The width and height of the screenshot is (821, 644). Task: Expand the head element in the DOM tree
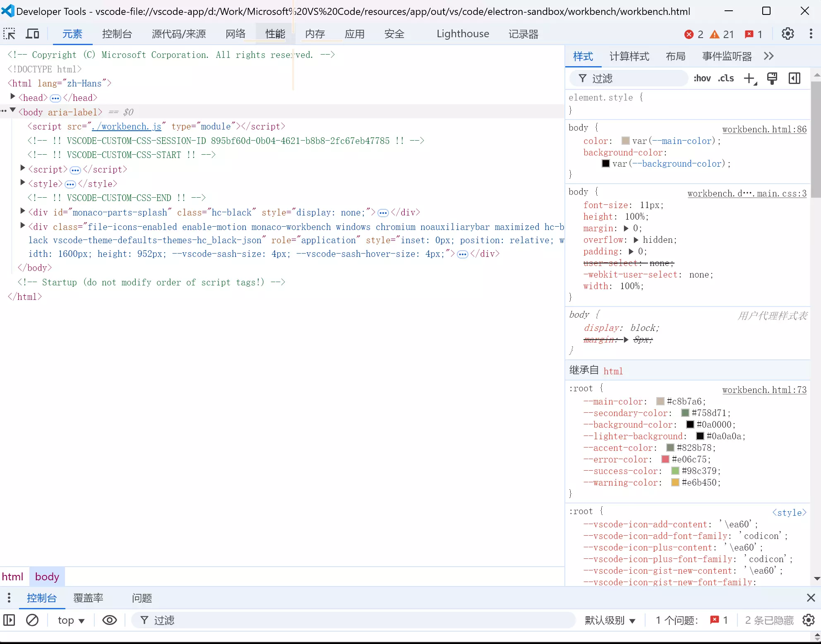(12, 98)
